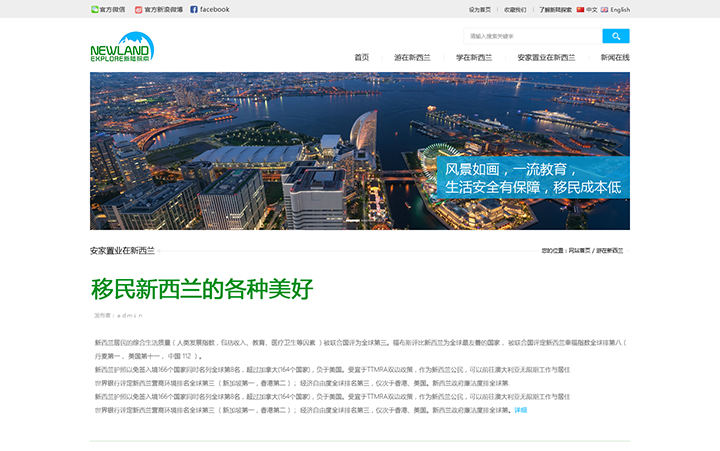Go to 首页 in main navigation
720x451 pixels.
(x=362, y=57)
